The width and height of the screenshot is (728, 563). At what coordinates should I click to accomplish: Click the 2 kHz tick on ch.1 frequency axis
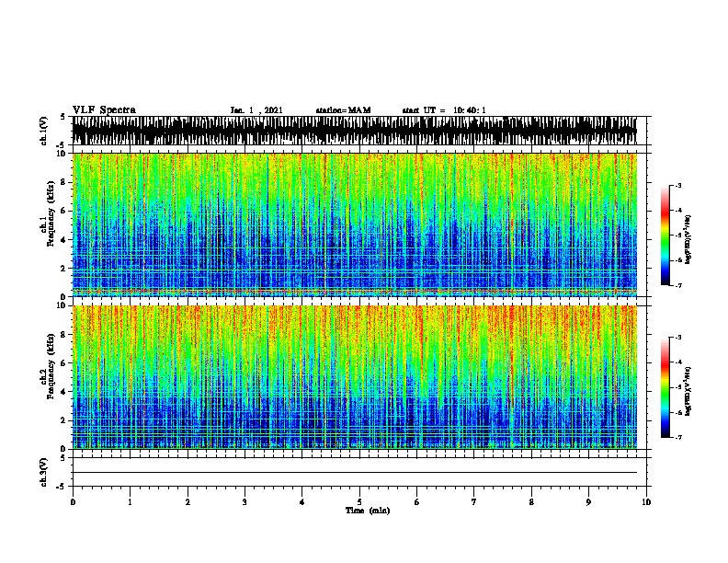click(x=64, y=269)
